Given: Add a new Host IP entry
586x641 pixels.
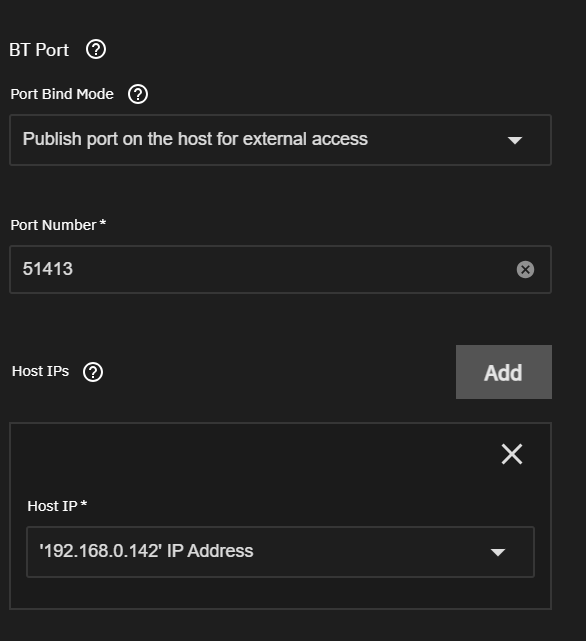Looking at the screenshot, I should 504,372.
